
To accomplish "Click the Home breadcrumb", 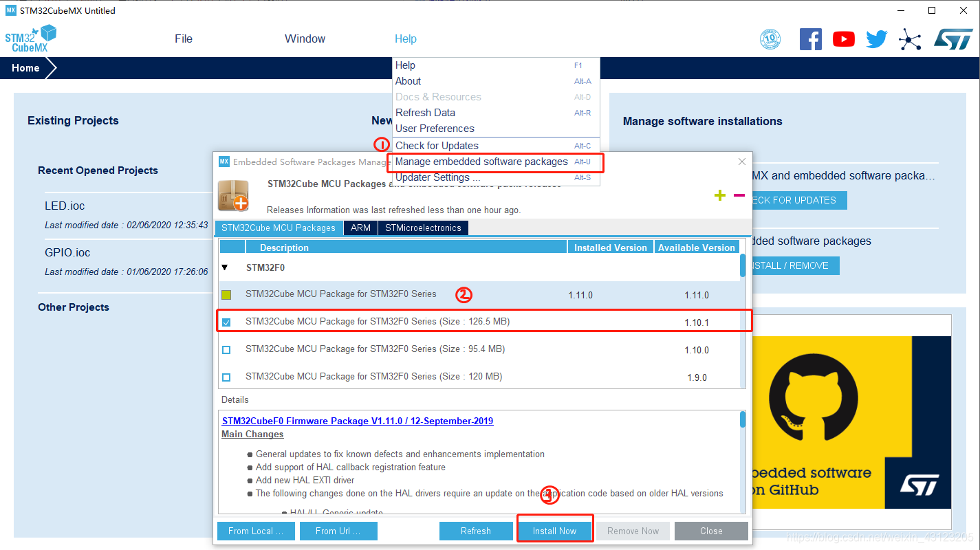I will [x=25, y=68].
